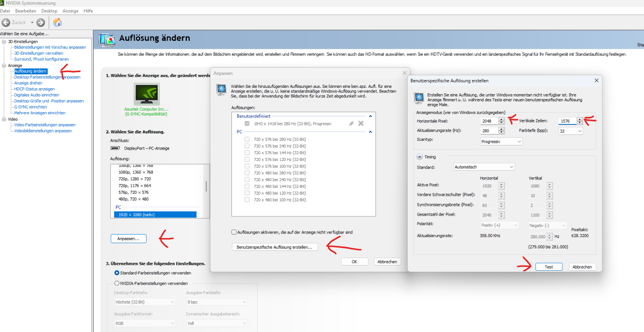The width and height of the screenshot is (644, 332).
Task: Click Benutzerspezifische Auflösung erstellen... button
Action: (x=274, y=247)
